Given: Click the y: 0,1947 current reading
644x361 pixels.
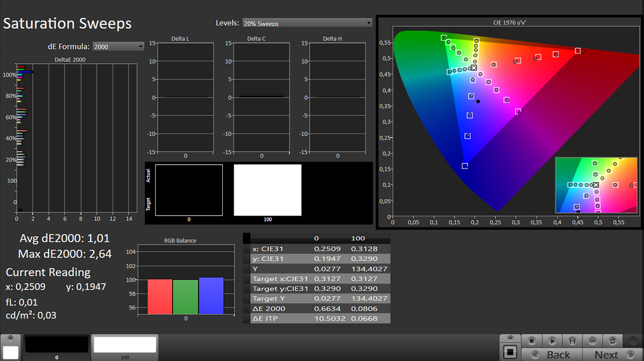Looking at the screenshot, I should [86, 286].
